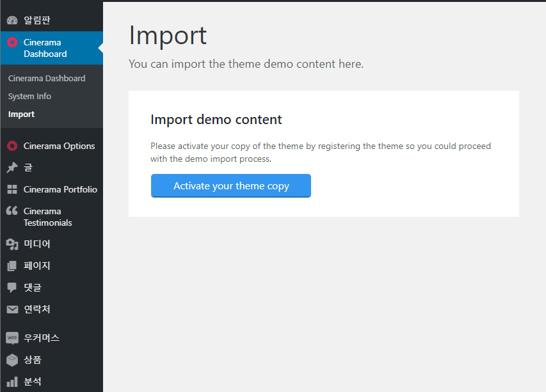This screenshot has height=392, width=546.
Task: Click the Cinerama Options red circle icon
Action: pyautogui.click(x=12, y=146)
